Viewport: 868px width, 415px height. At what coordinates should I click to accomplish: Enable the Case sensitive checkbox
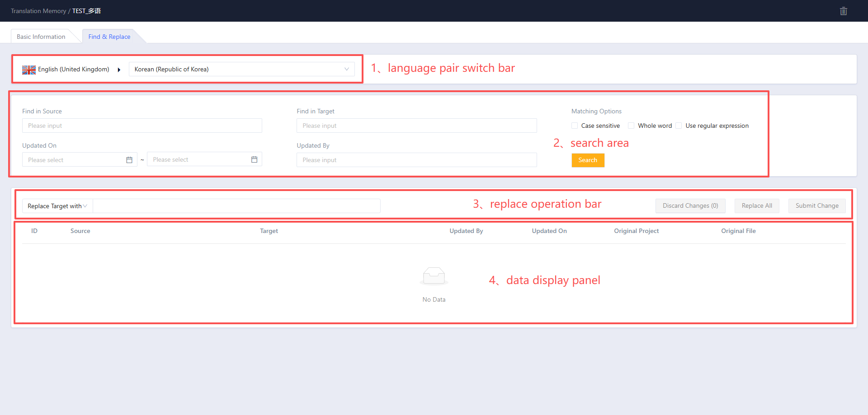[575, 126]
